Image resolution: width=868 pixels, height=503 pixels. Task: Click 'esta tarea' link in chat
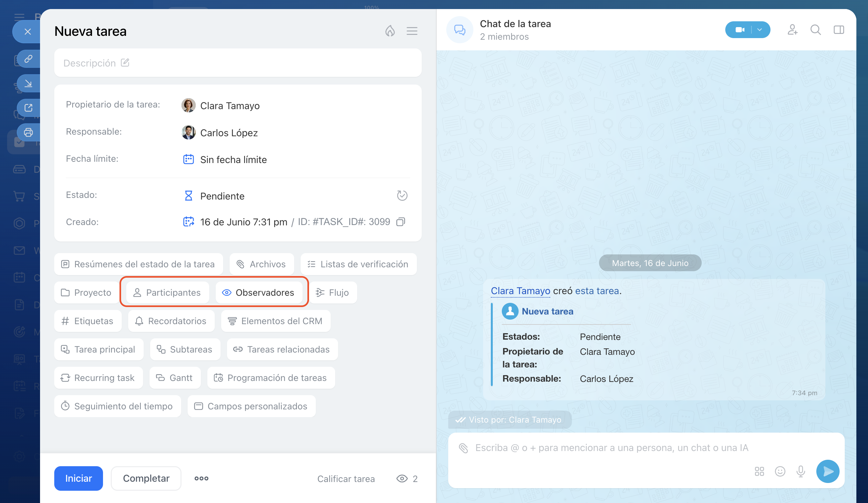tap(597, 291)
